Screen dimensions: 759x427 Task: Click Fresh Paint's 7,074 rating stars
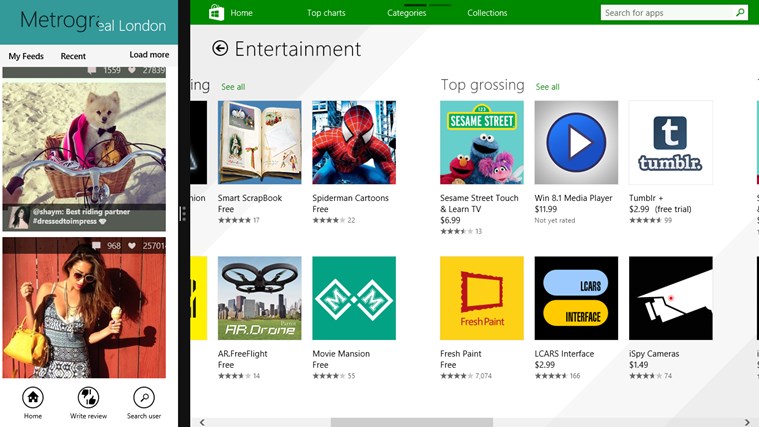click(456, 376)
